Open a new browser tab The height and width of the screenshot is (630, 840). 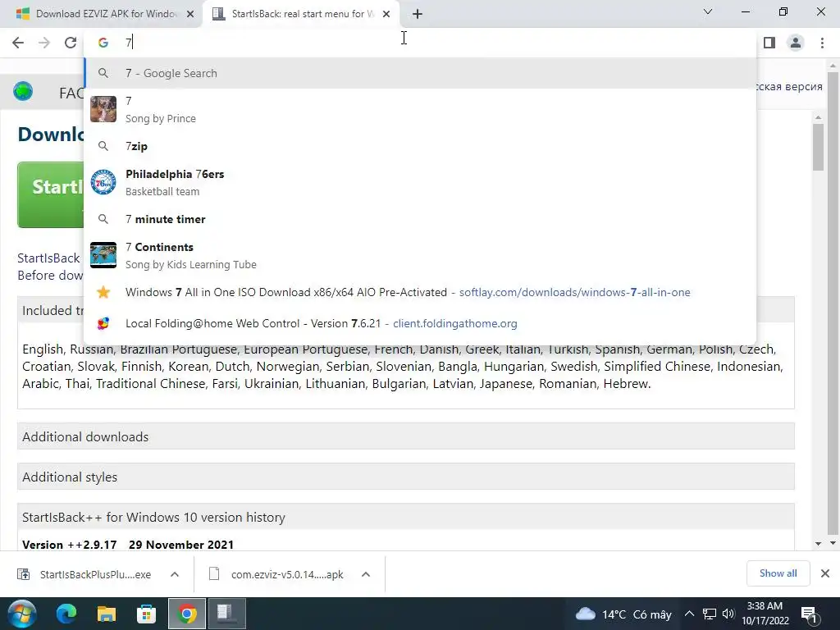pos(418,14)
